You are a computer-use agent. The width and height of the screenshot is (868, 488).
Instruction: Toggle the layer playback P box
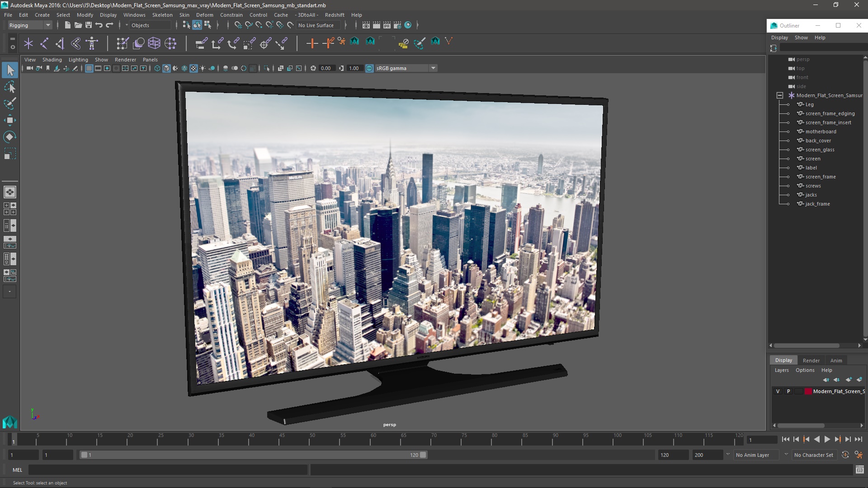point(788,391)
